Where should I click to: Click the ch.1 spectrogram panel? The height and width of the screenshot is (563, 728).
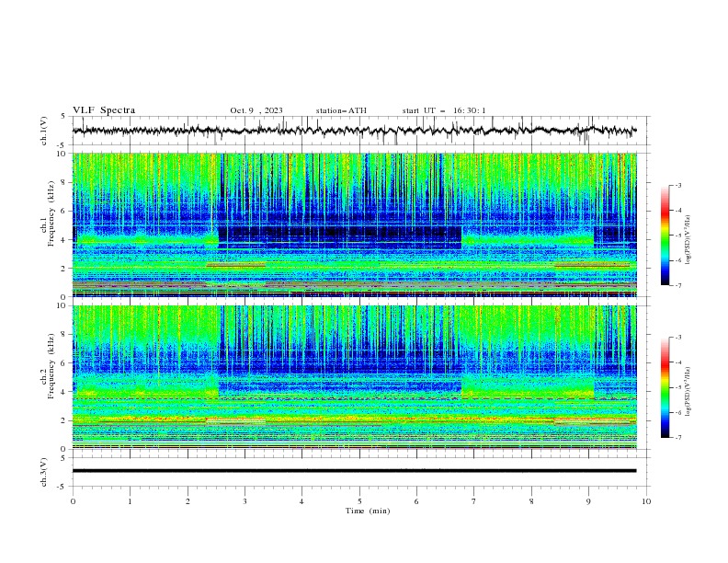pos(355,224)
